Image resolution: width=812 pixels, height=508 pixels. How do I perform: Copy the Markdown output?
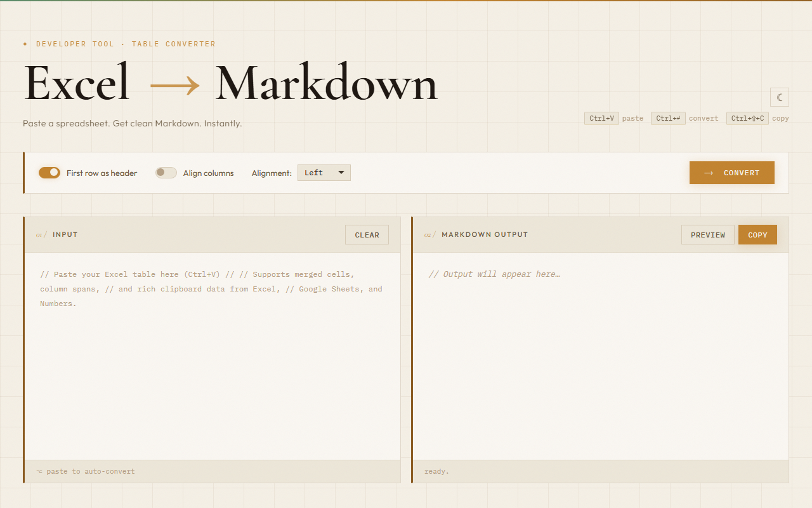pos(757,235)
